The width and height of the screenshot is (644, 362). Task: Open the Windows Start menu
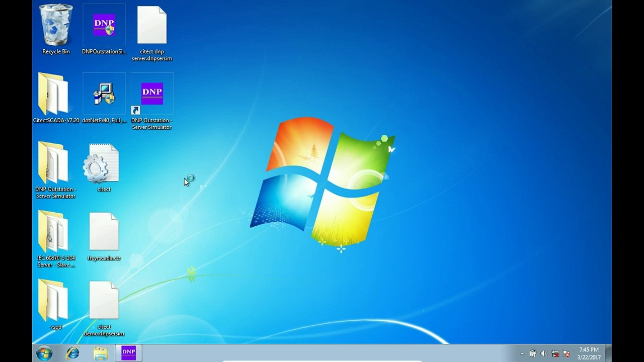pyautogui.click(x=44, y=353)
